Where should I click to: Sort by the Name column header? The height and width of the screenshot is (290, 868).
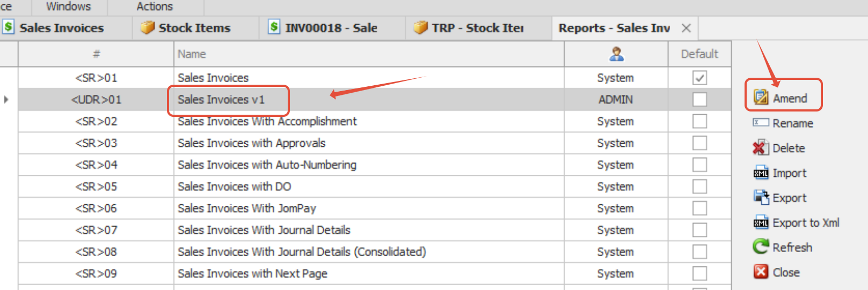click(x=369, y=54)
